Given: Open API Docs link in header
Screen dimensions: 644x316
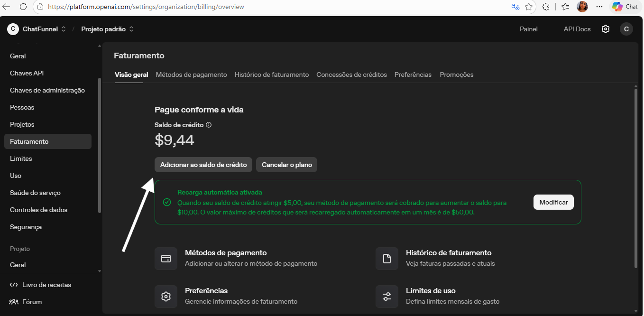Looking at the screenshot, I should click(577, 29).
